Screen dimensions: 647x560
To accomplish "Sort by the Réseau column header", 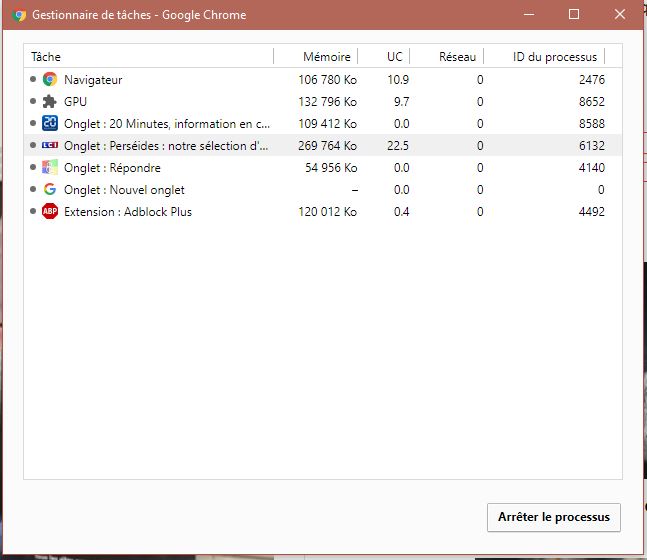I will pyautogui.click(x=457, y=57).
